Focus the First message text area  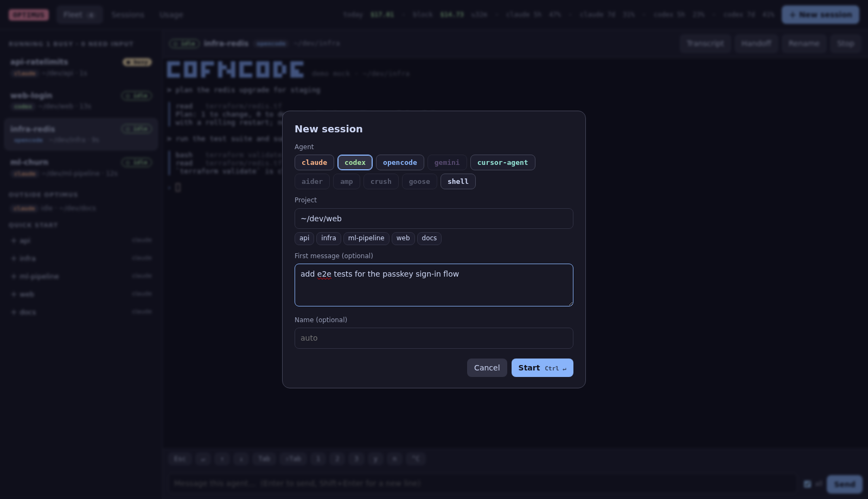434,285
